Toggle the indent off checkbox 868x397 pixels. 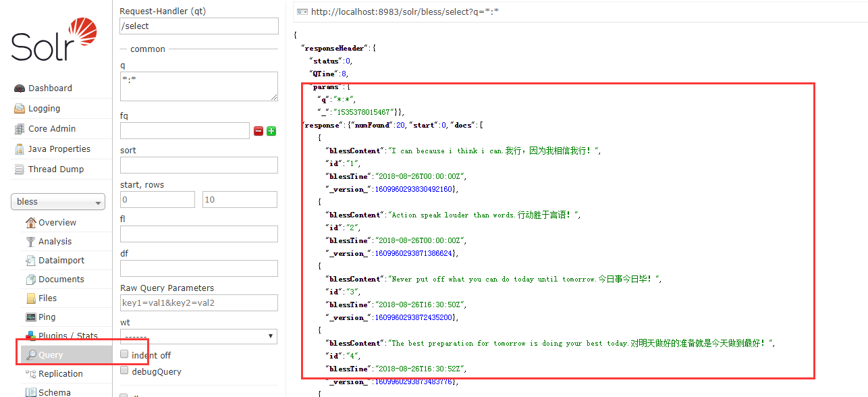[124, 354]
